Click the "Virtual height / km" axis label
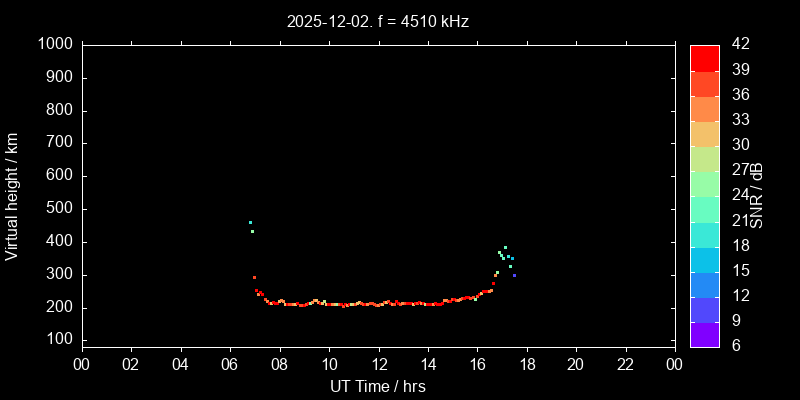The height and width of the screenshot is (400, 800). (x=12, y=195)
